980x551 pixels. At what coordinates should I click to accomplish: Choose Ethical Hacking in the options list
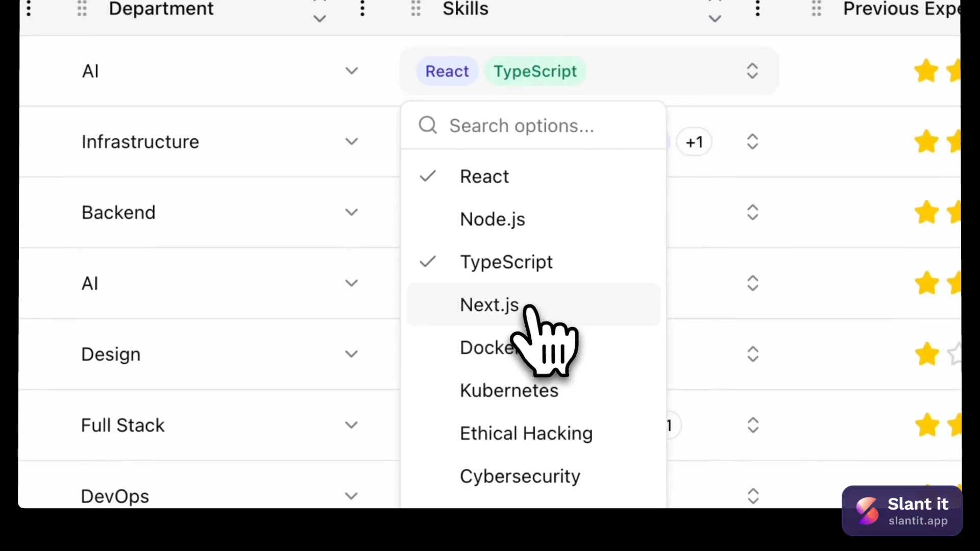pyautogui.click(x=526, y=434)
